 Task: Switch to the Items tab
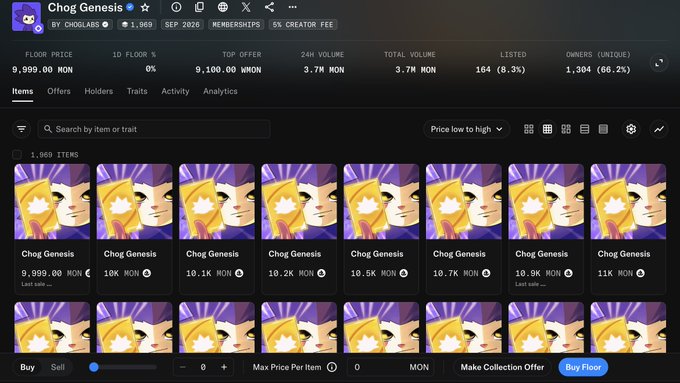click(x=23, y=92)
